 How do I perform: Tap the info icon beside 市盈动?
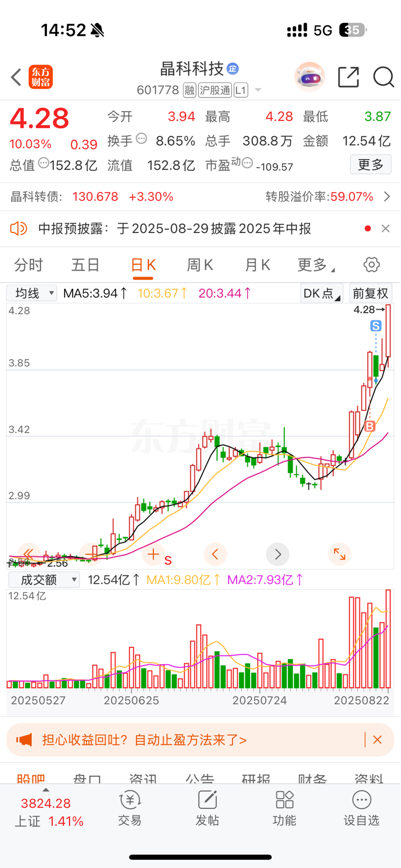[247, 163]
